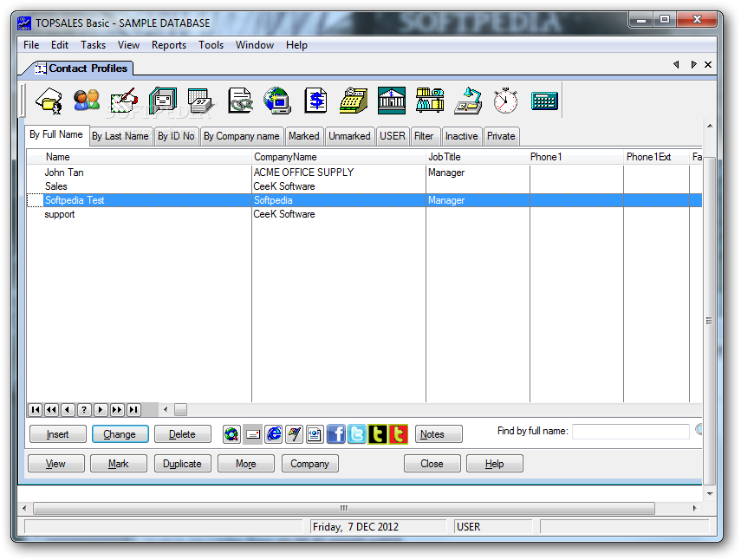The image size is (741, 560).
Task: Open the stopwatch timer icon
Action: click(x=505, y=101)
